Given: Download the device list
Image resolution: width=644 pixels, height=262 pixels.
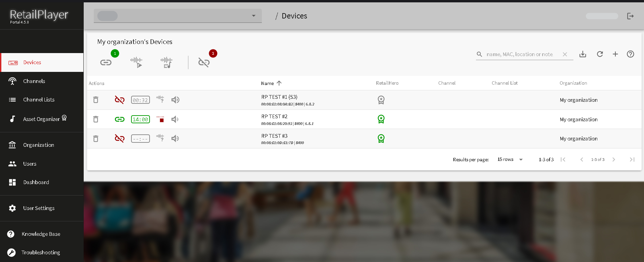Looking at the screenshot, I should [x=583, y=54].
